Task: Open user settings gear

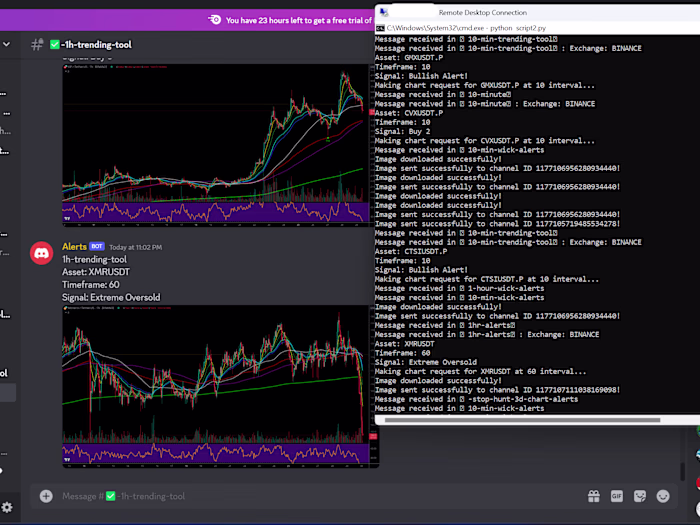Action: 7,508
